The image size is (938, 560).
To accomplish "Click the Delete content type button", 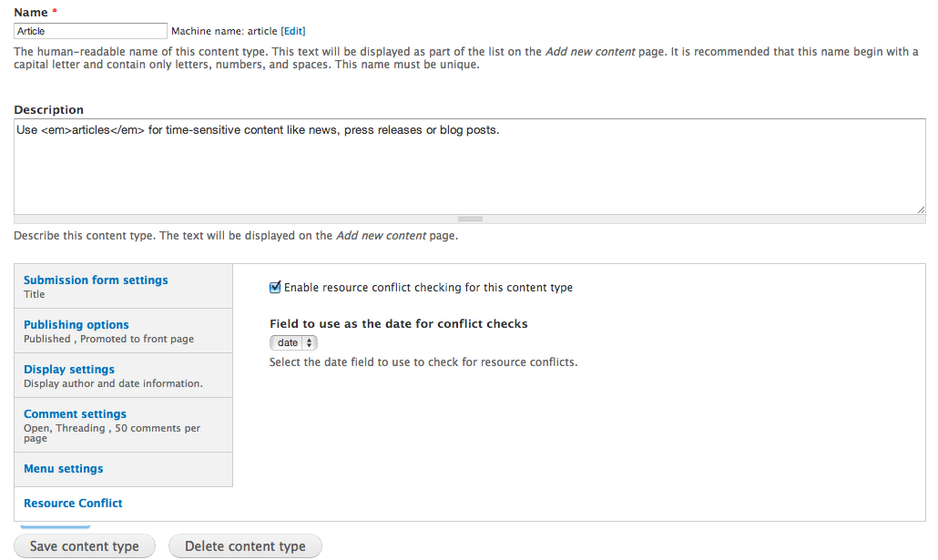I will 245,546.
